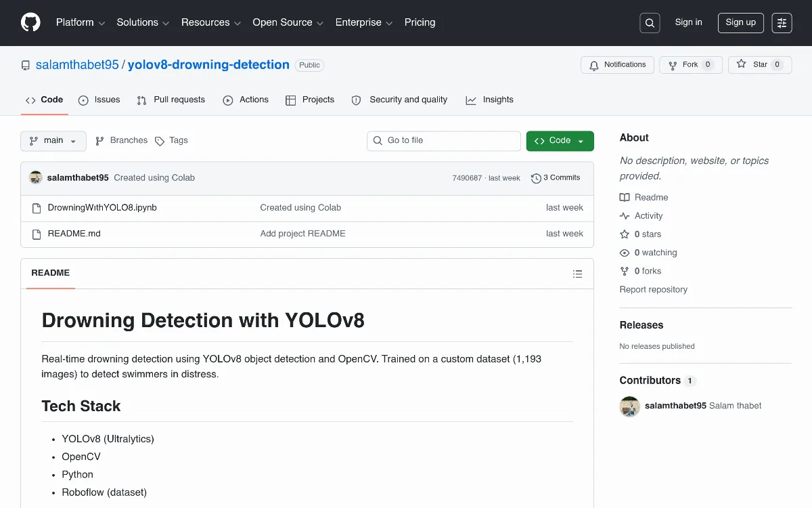Open 'Add project README' commit message
The image size is (812, 508).
pos(303,234)
